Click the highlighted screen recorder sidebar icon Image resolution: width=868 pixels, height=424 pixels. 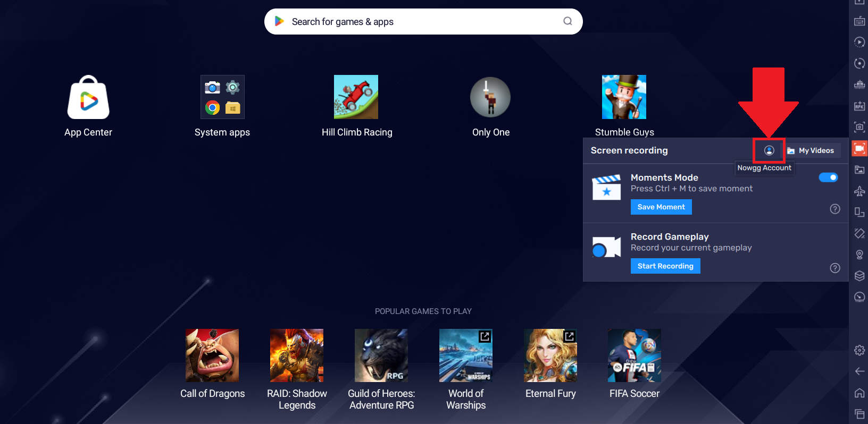coord(859,148)
